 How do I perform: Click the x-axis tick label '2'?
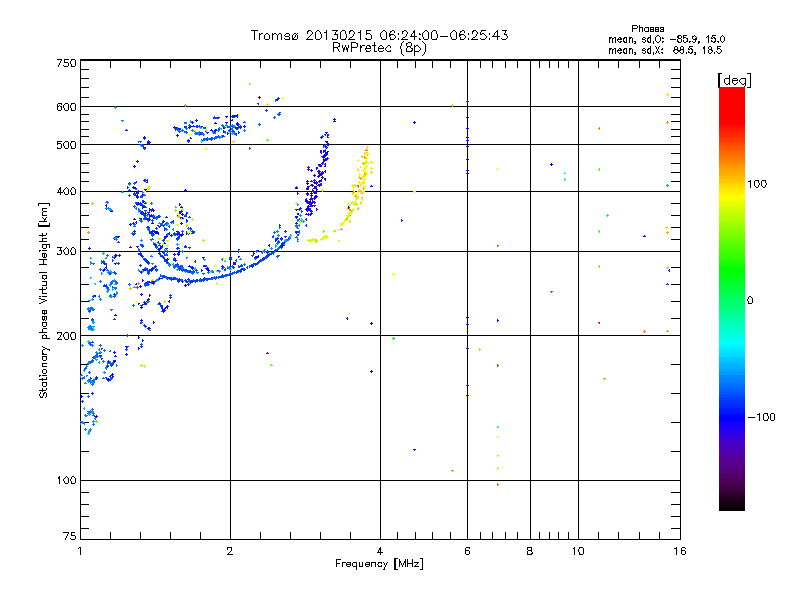click(x=230, y=551)
